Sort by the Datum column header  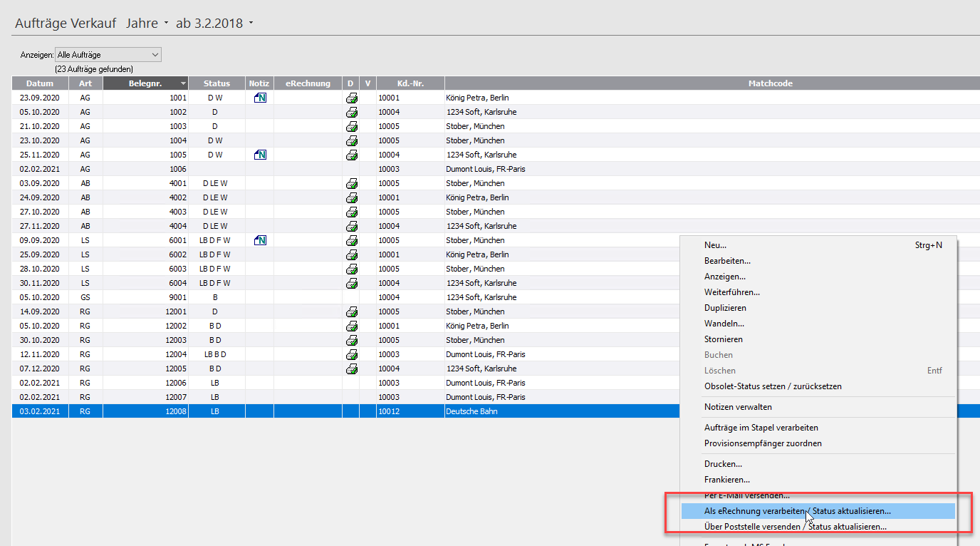point(40,83)
